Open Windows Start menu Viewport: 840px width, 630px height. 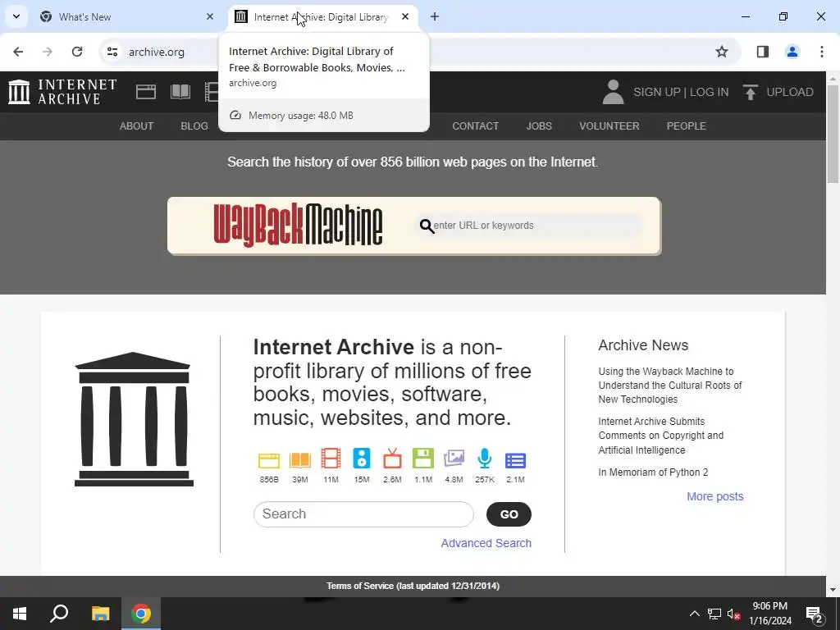(x=20, y=614)
